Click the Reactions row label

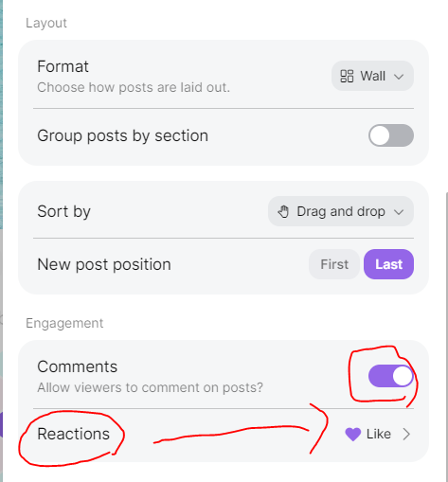pos(73,434)
